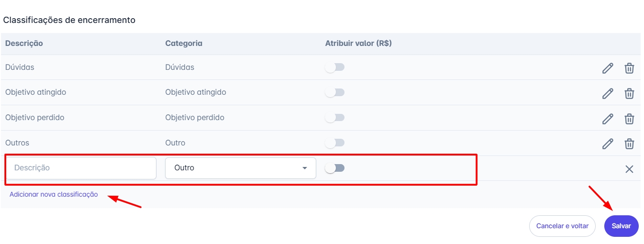This screenshot has height=244, width=644.
Task: Edit the Objetivo atingido classification
Action: click(608, 94)
